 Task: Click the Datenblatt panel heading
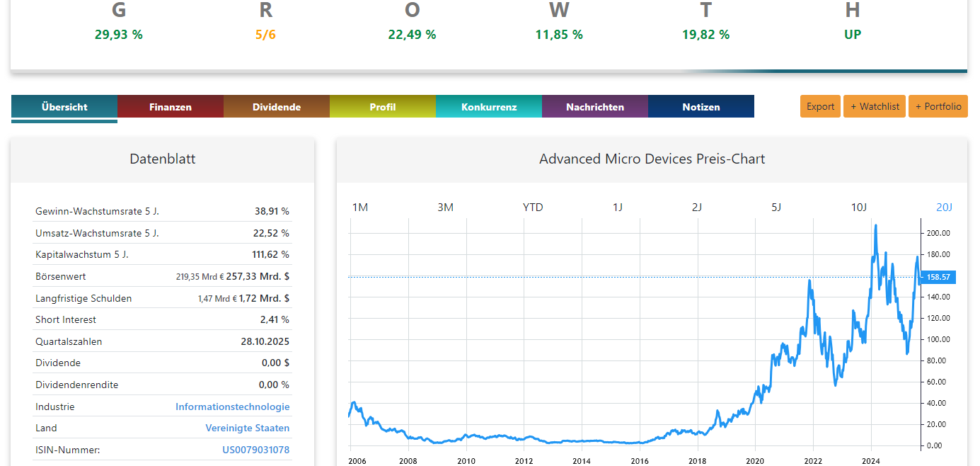click(163, 159)
